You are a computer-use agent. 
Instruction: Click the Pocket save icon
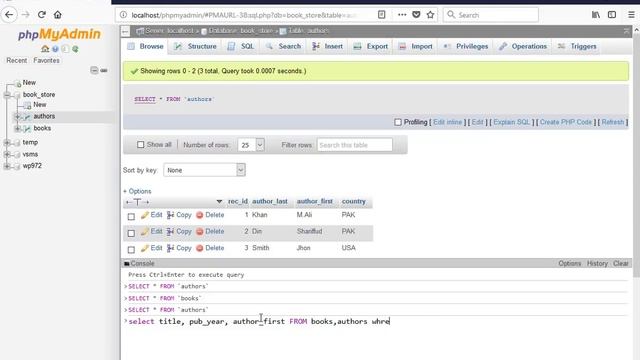[416, 15]
